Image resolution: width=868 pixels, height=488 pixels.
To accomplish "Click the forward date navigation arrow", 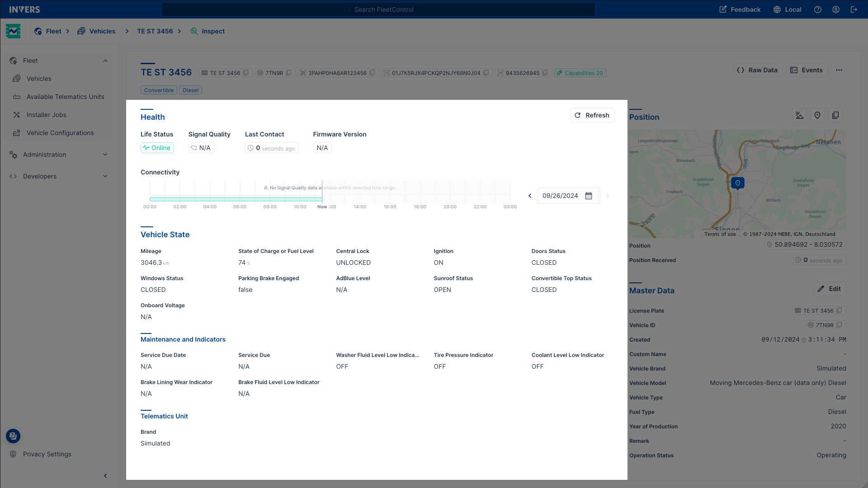I will coord(608,196).
